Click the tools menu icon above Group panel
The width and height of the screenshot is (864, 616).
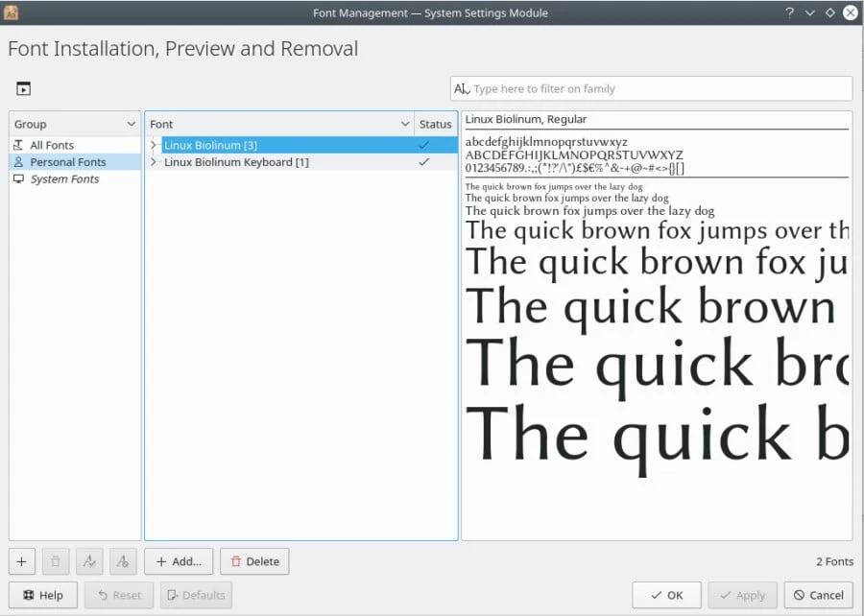(x=23, y=89)
